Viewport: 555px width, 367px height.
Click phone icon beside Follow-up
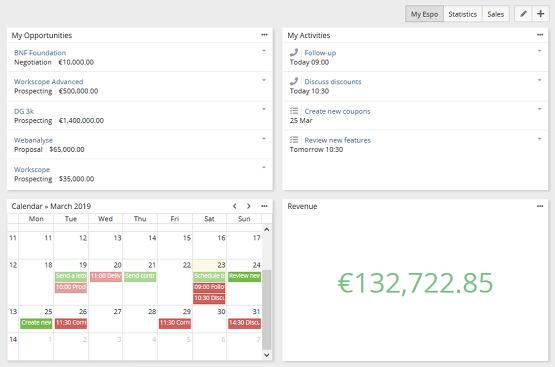[x=294, y=53]
